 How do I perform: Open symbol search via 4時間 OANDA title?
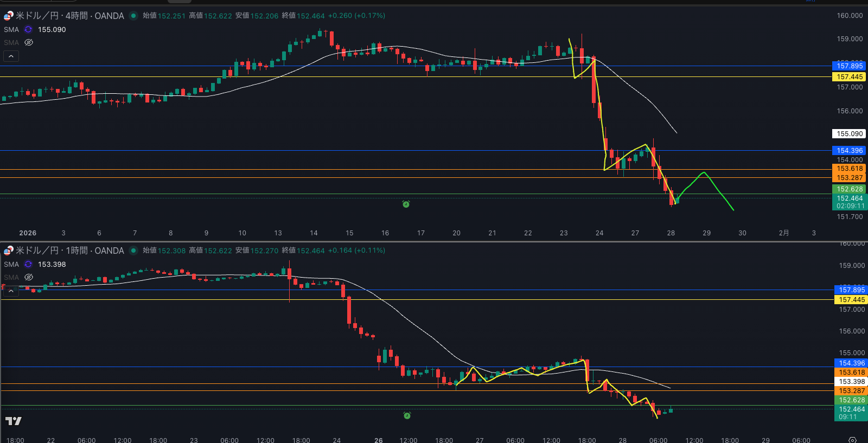(69, 16)
